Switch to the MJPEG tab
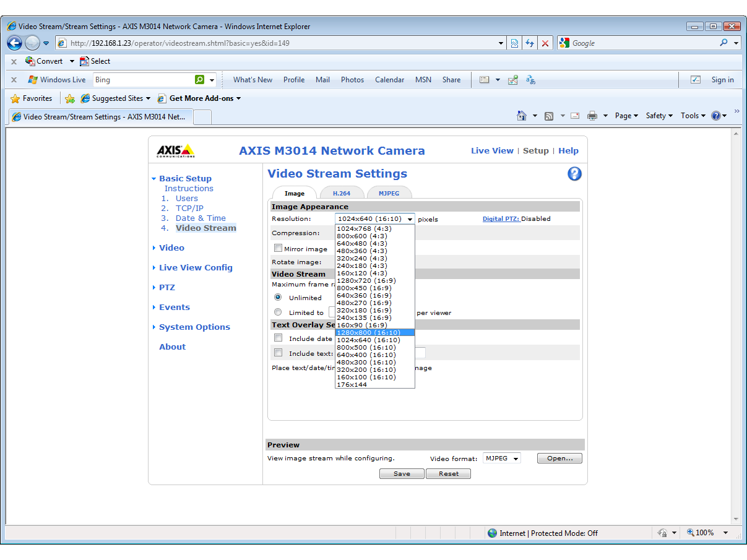The image size is (747, 560). coord(389,194)
